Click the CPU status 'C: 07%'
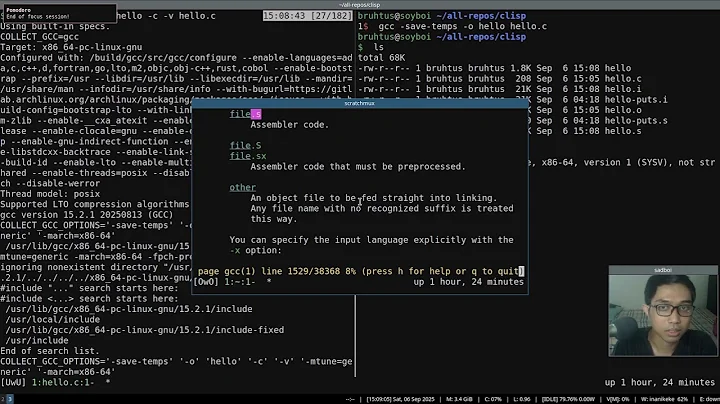This screenshot has width=720, height=404. [493, 399]
